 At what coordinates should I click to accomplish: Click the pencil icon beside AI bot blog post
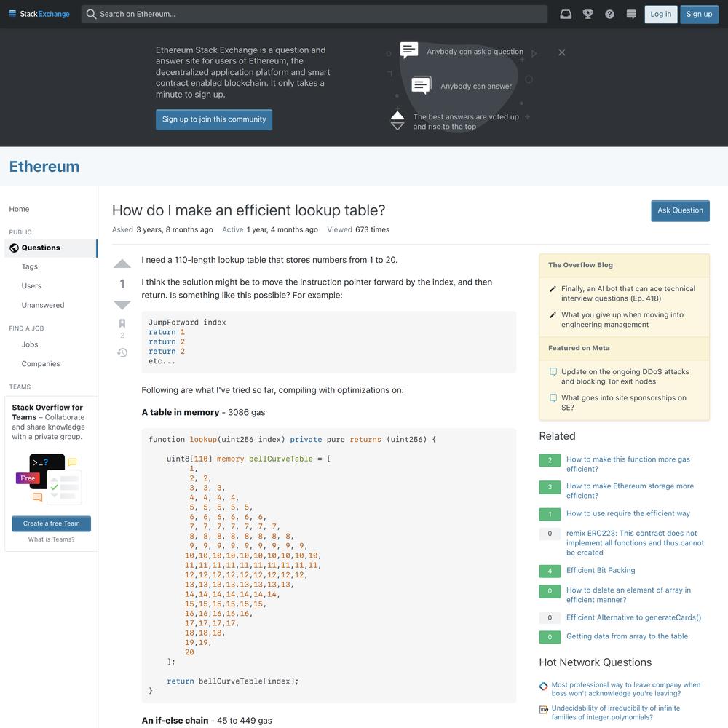click(x=553, y=289)
